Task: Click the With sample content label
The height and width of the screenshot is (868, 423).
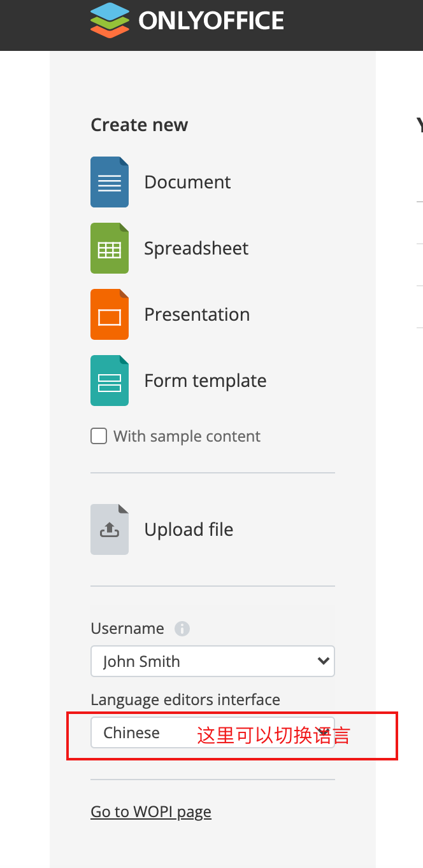Action: (x=187, y=437)
